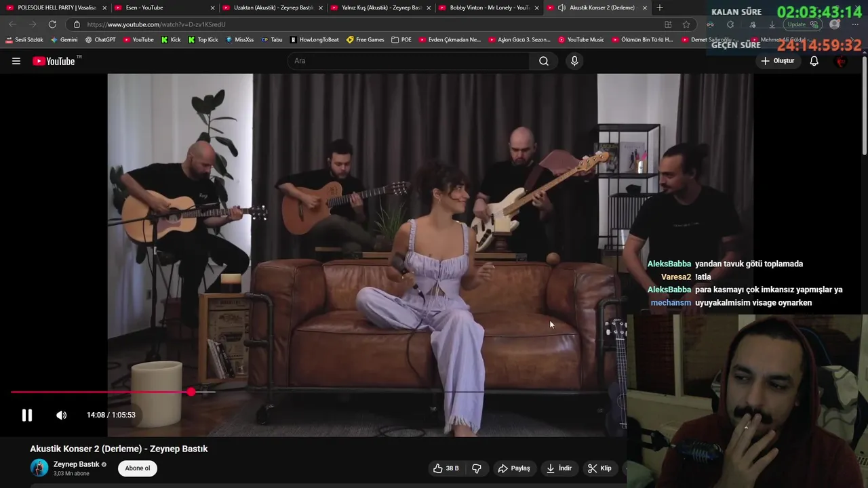Viewport: 868px width, 488px height.
Task: Switch to Uzaktan (Akustik) tab
Action: 271,7
